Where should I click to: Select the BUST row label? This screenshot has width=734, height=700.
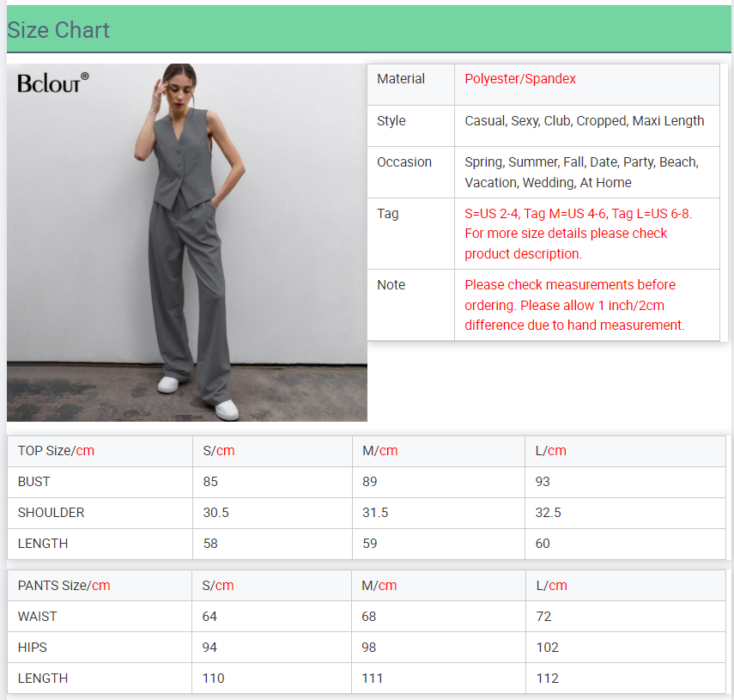click(x=34, y=482)
